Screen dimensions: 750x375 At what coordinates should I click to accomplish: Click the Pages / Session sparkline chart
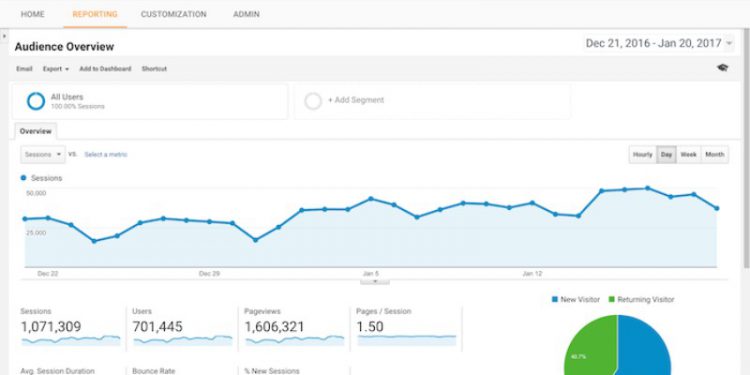pyautogui.click(x=407, y=340)
